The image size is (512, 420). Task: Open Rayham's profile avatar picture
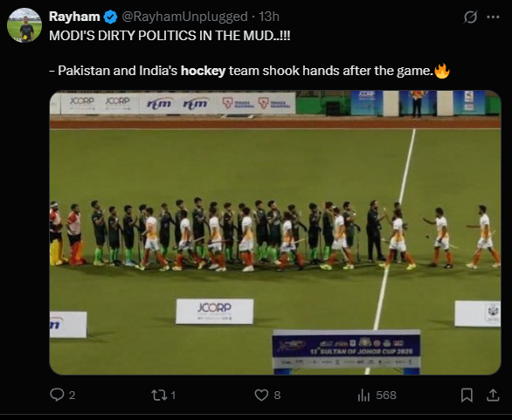click(x=24, y=25)
